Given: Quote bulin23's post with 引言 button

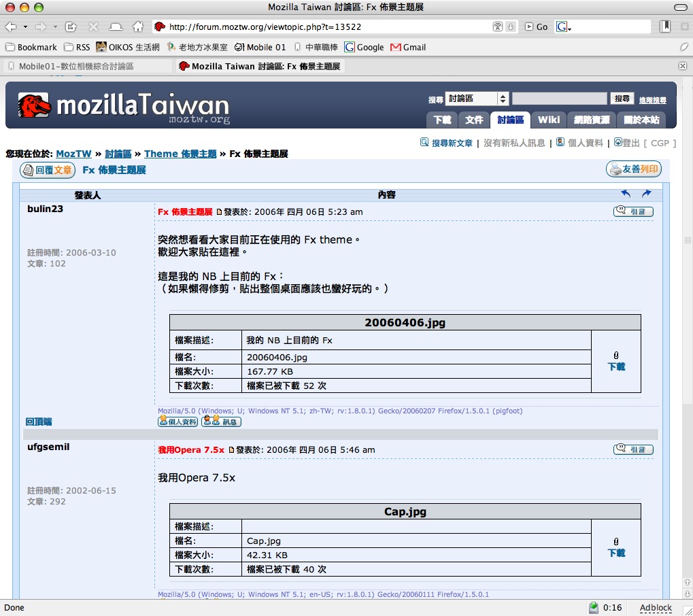Looking at the screenshot, I should click(633, 211).
